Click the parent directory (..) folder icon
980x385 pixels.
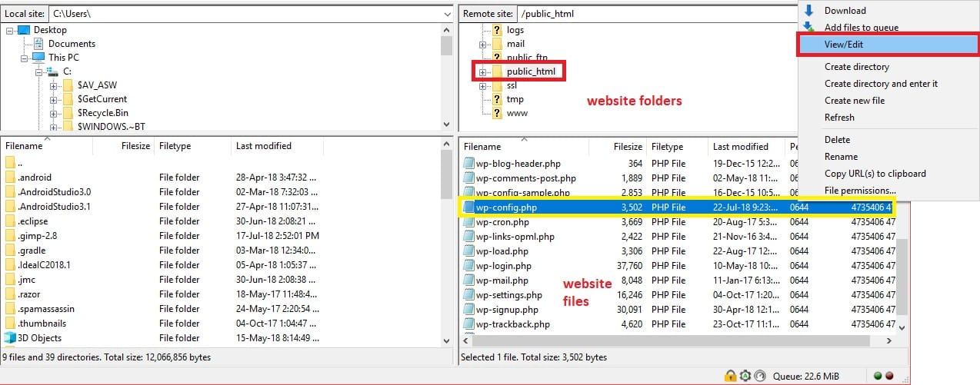pyautogui.click(x=10, y=163)
